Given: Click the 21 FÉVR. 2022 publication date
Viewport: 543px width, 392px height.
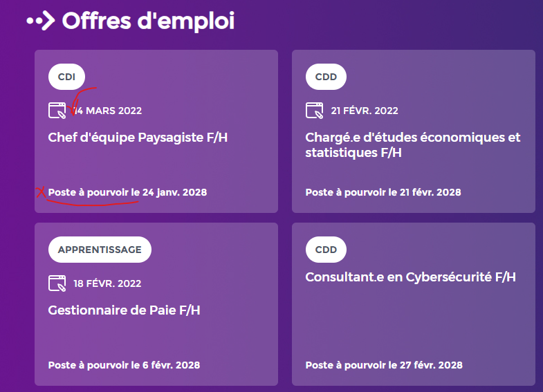Looking at the screenshot, I should (365, 111).
